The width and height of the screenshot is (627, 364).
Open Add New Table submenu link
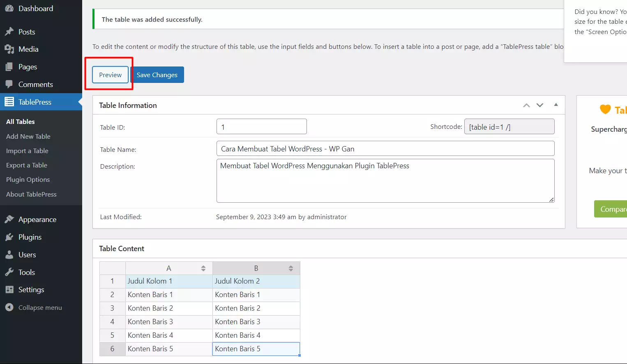[x=28, y=136]
